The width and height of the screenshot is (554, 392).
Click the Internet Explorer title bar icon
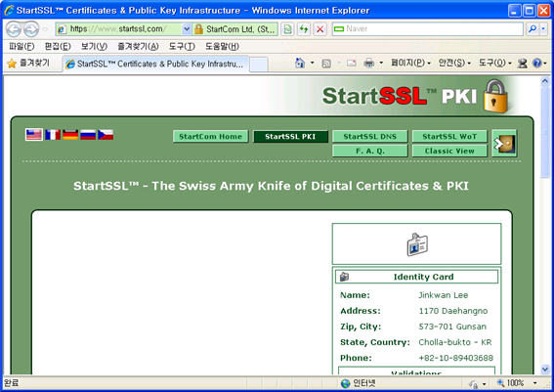tap(9, 10)
